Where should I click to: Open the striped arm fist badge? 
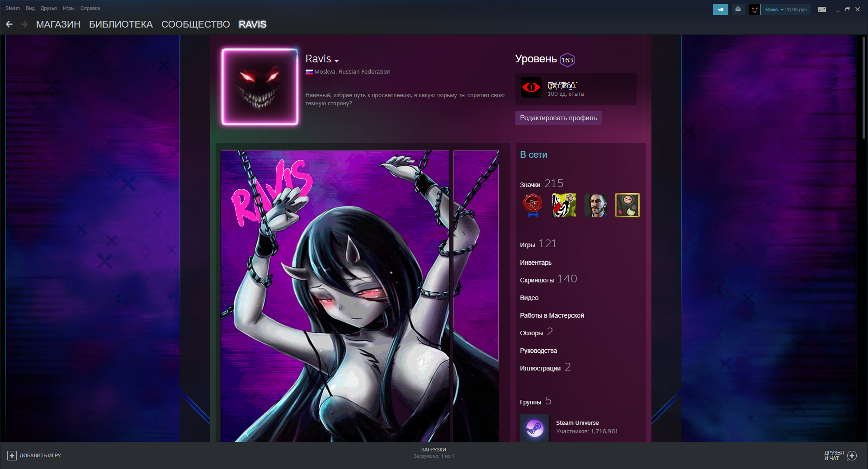click(x=564, y=205)
